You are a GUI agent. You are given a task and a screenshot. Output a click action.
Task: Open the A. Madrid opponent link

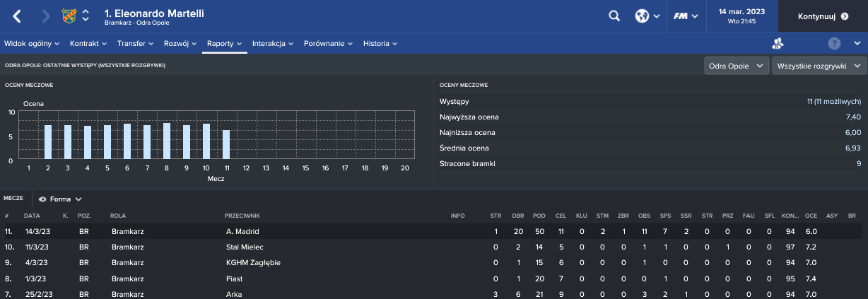[x=242, y=232]
